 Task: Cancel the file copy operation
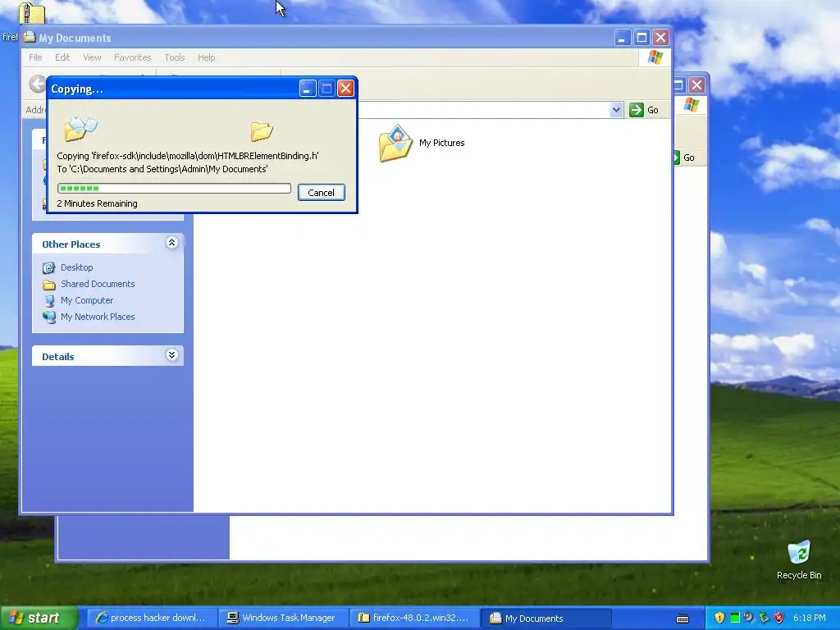point(321,193)
